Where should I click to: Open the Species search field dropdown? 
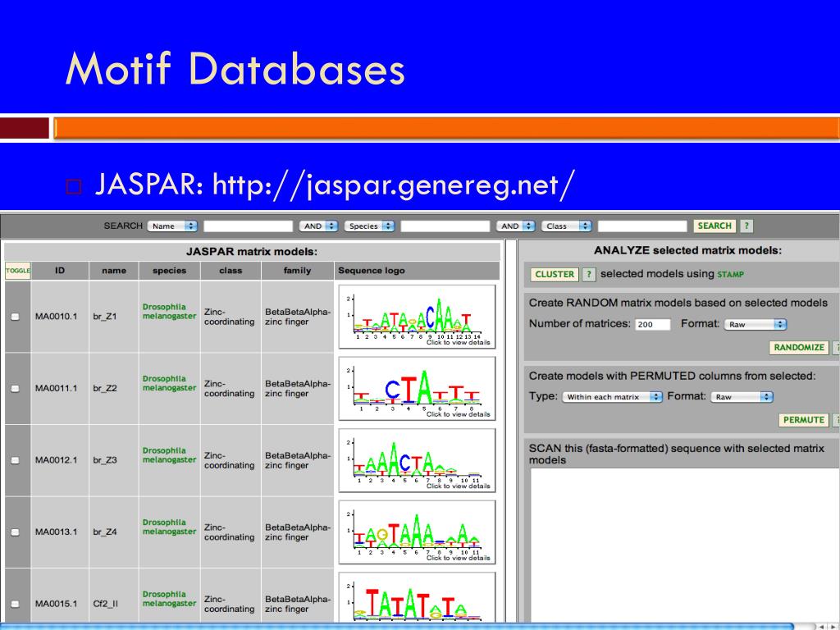(369, 226)
